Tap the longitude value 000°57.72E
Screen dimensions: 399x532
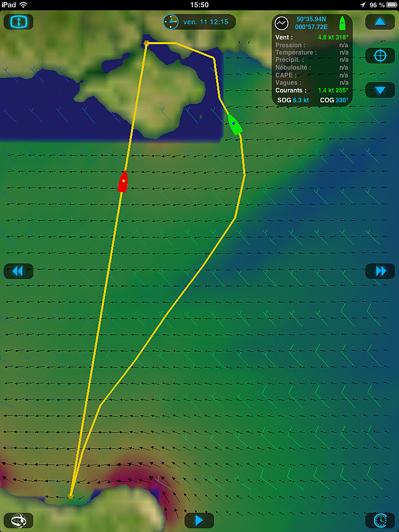pyautogui.click(x=311, y=27)
